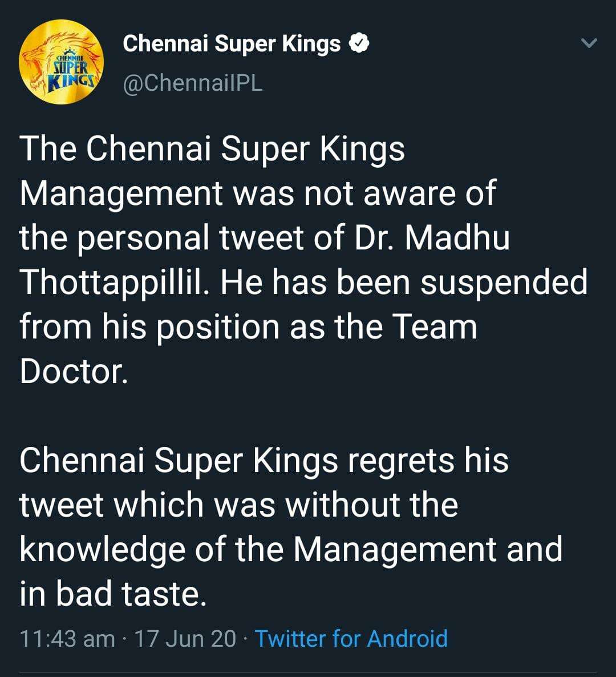Select the first paragraph's opening line 'The Chennai Super Kings'
The height and width of the screenshot is (677, 616).
coord(212,148)
